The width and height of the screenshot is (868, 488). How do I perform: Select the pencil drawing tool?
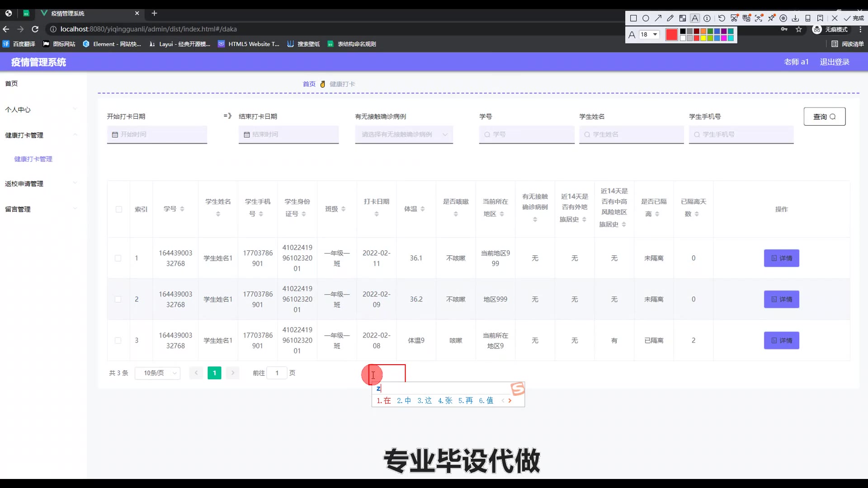(670, 19)
